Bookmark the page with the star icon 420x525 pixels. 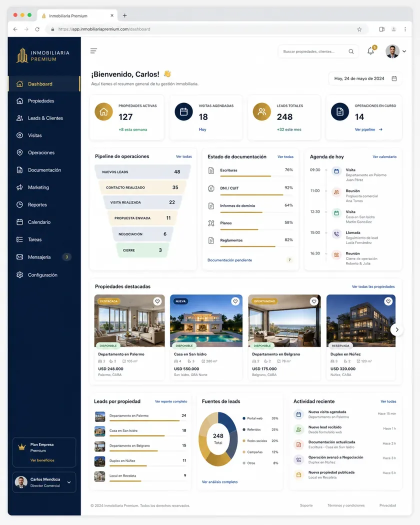point(359,29)
